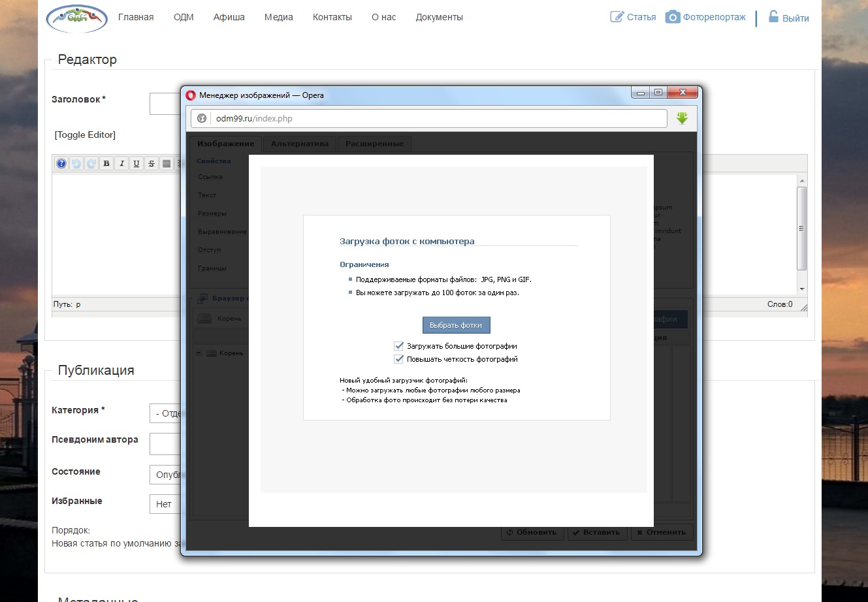Undo last edit in the editor toolbar
This screenshot has height=602, width=868.
(76, 164)
